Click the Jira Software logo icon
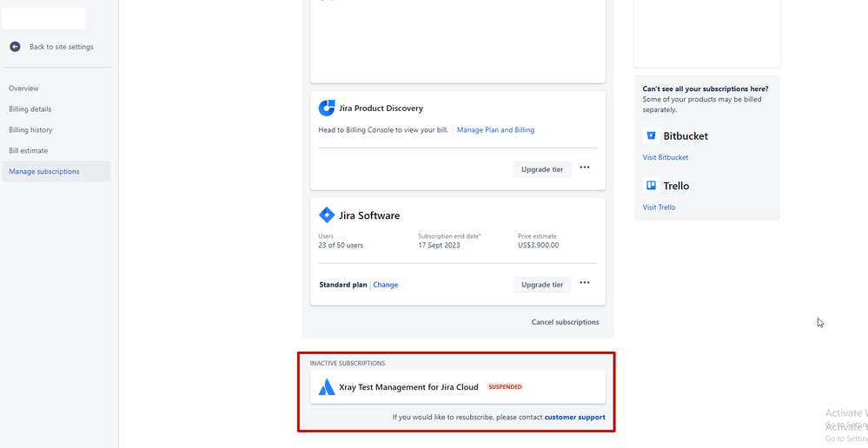This screenshot has width=868, height=448. click(x=327, y=215)
